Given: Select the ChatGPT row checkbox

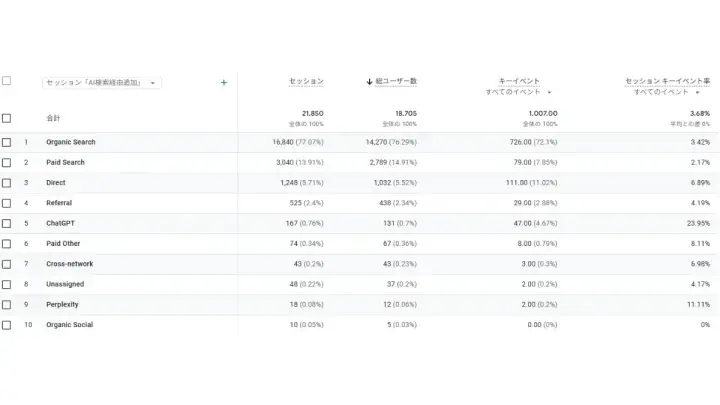Looking at the screenshot, I should (7, 223).
